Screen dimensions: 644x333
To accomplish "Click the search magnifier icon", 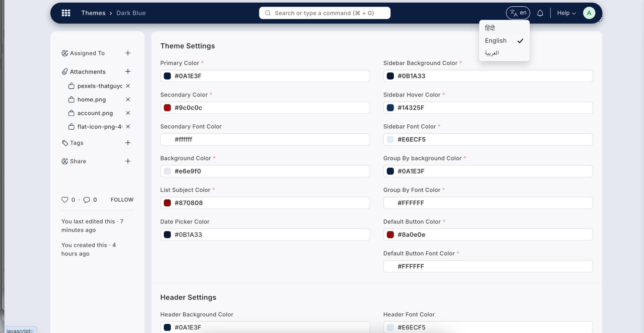I will [268, 13].
